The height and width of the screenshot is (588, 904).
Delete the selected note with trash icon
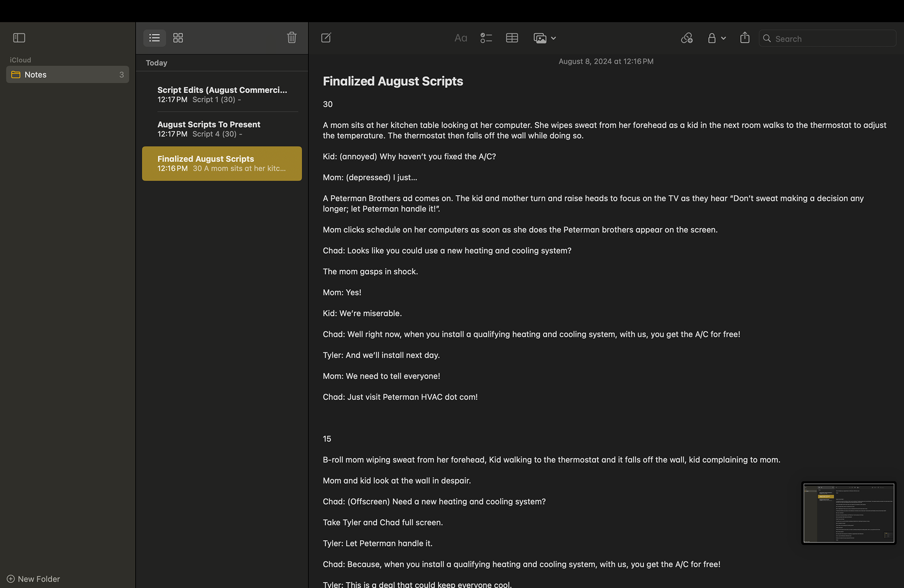point(291,38)
